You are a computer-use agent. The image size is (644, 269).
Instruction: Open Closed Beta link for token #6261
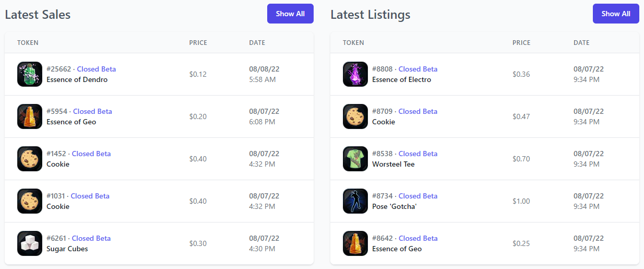(91, 238)
